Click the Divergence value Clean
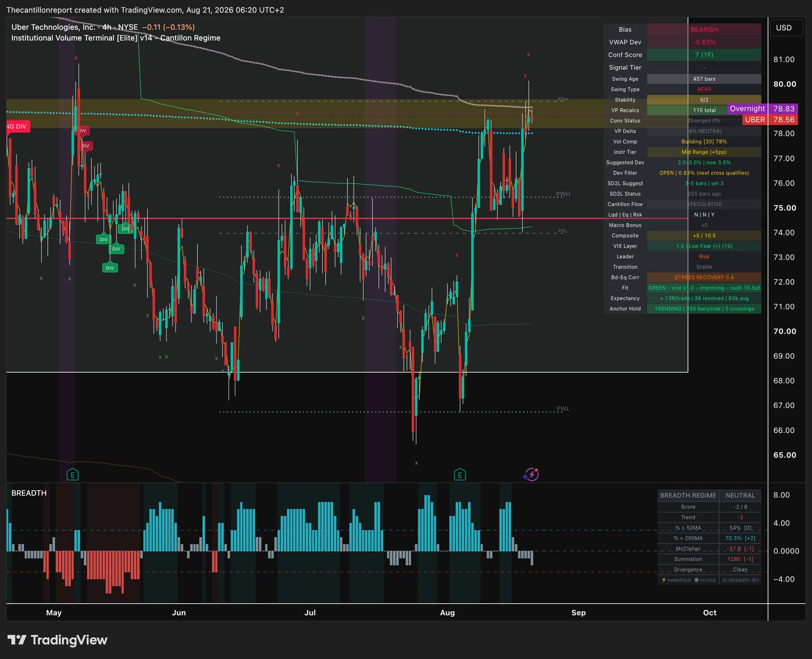Viewport: 812px width, 659px height. coord(741,570)
